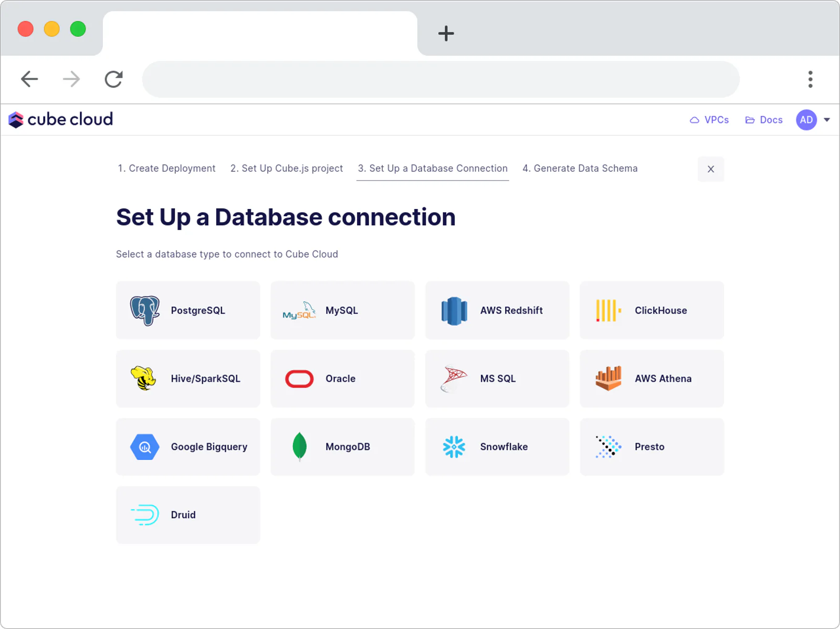Viewport: 840px width, 629px height.
Task: Select the Presto label
Action: pyautogui.click(x=649, y=447)
